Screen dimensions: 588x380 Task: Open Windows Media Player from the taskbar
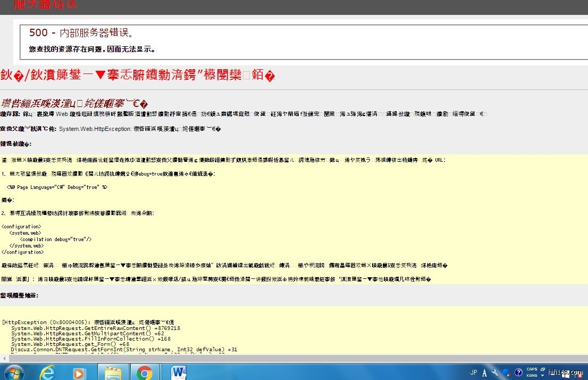click(x=79, y=373)
